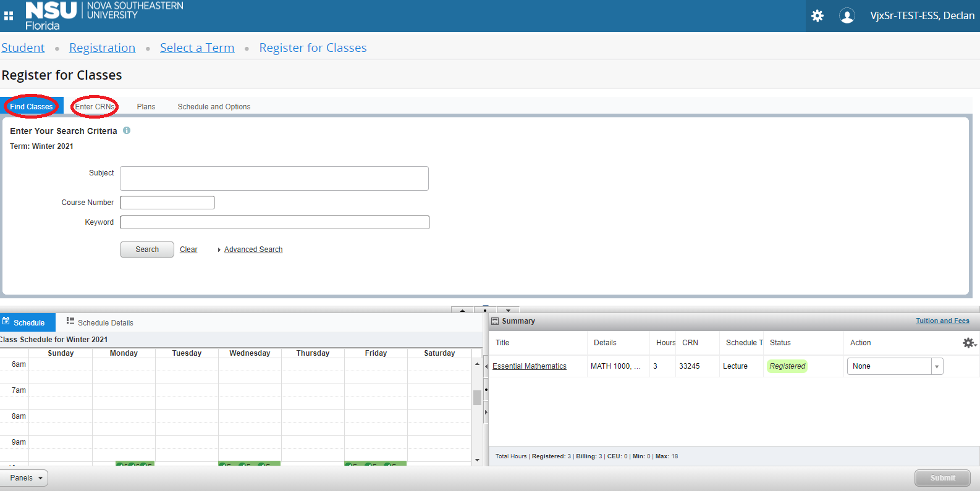Go to the Student breadcrumb link
This screenshot has height=491, width=980.
pyautogui.click(x=23, y=48)
